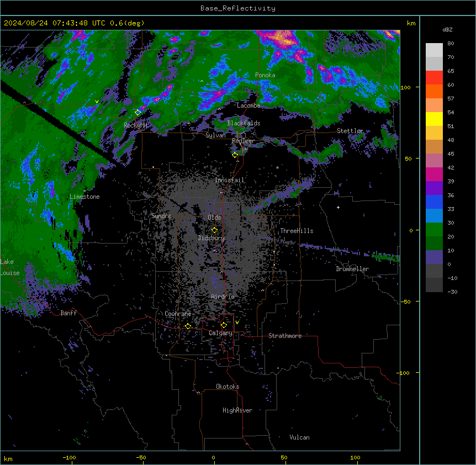The image size is (476, 465).
Task: Click the Innisfail city label
Action: click(230, 180)
